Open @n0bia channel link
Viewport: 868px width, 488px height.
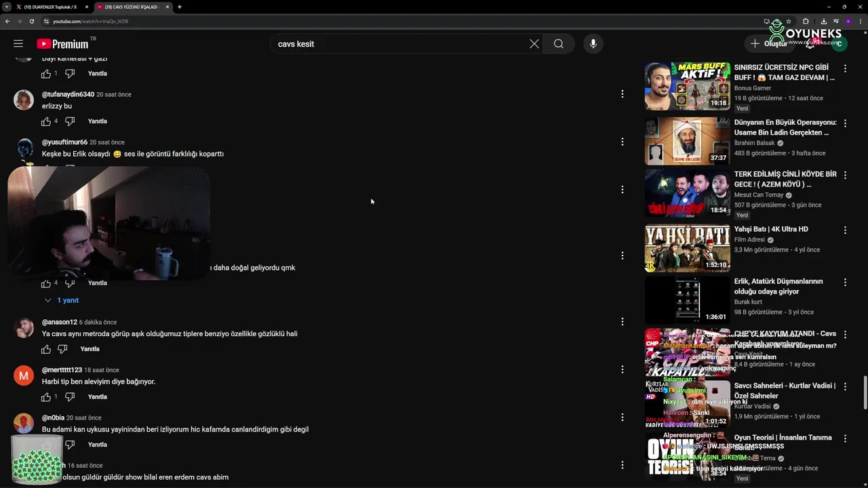(53, 418)
